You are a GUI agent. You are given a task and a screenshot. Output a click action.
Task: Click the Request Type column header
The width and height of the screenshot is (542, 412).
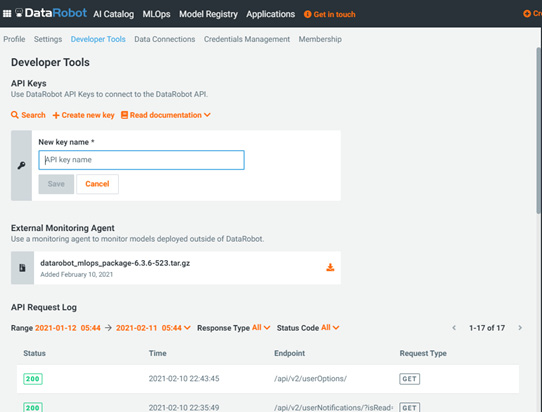[423, 353]
